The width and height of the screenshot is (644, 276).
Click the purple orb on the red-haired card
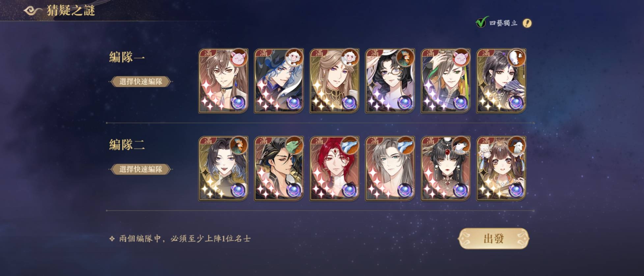[x=349, y=190]
